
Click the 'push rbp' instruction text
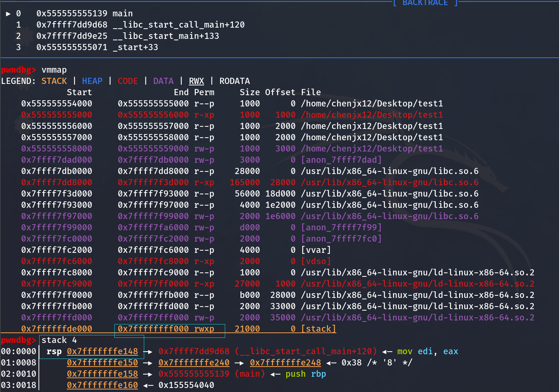pos(306,374)
